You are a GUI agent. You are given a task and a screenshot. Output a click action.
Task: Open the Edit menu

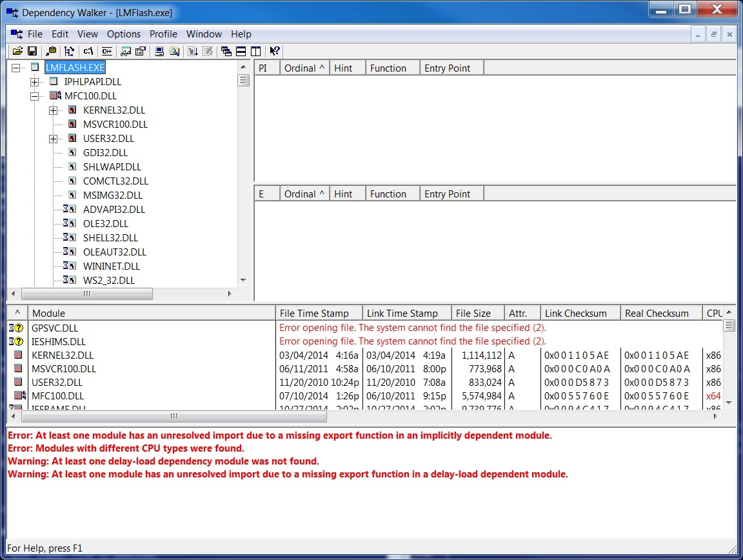[x=60, y=34]
